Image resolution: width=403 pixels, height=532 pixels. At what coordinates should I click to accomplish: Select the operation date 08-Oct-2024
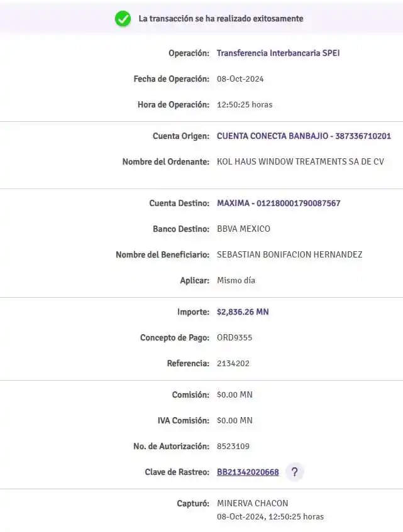240,79
